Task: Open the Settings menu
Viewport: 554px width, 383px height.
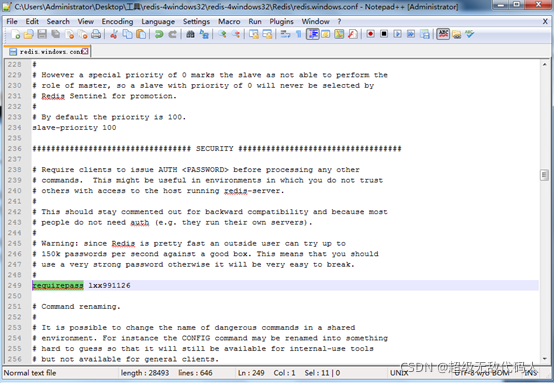Action: 196,22
